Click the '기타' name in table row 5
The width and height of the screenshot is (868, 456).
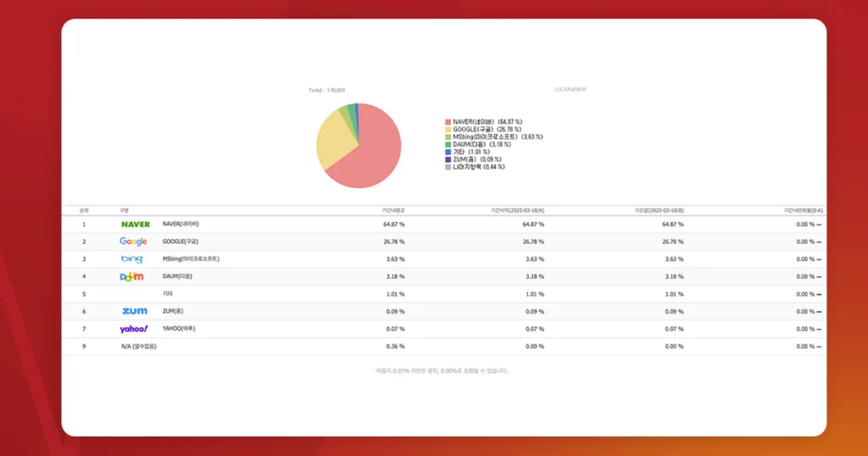click(168, 294)
